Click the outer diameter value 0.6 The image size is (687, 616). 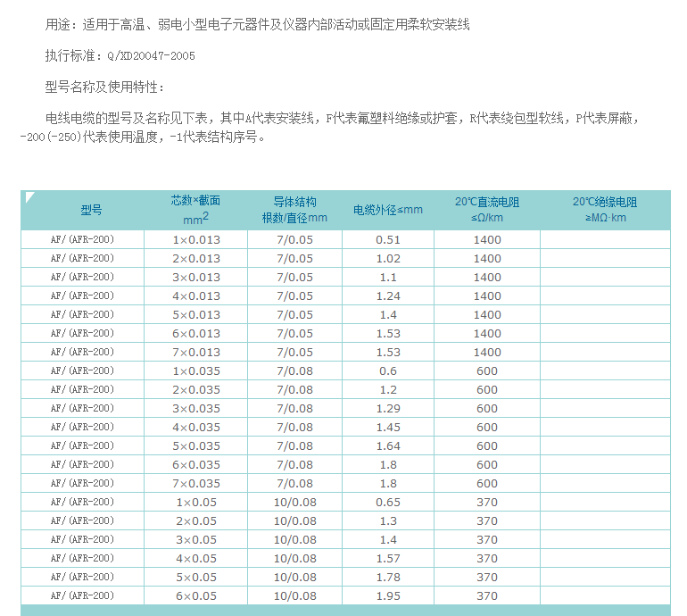pyautogui.click(x=388, y=371)
